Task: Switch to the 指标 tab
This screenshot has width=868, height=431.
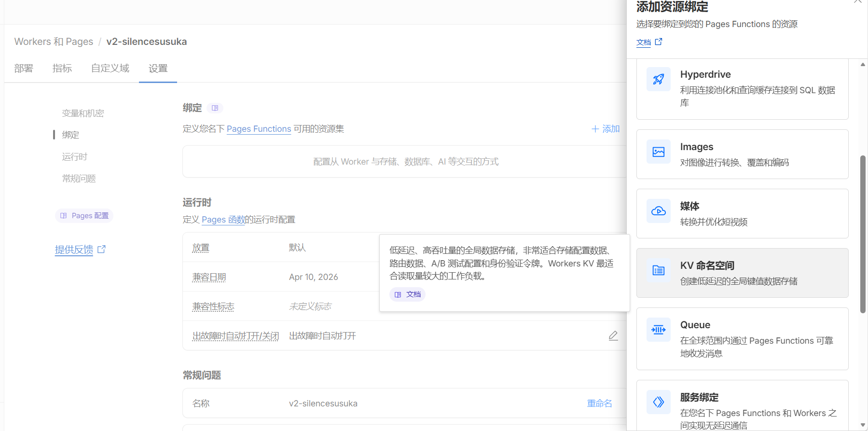Action: click(x=62, y=69)
